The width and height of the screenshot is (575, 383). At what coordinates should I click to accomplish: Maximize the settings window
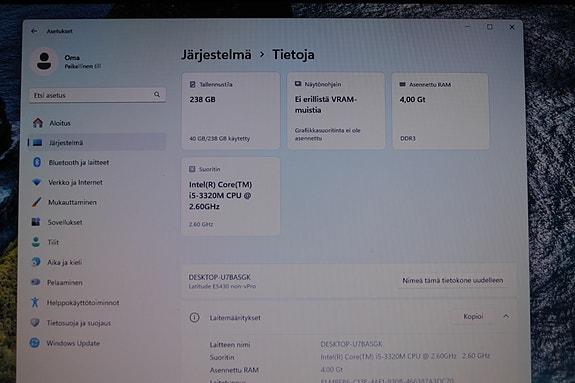pyautogui.click(x=490, y=27)
